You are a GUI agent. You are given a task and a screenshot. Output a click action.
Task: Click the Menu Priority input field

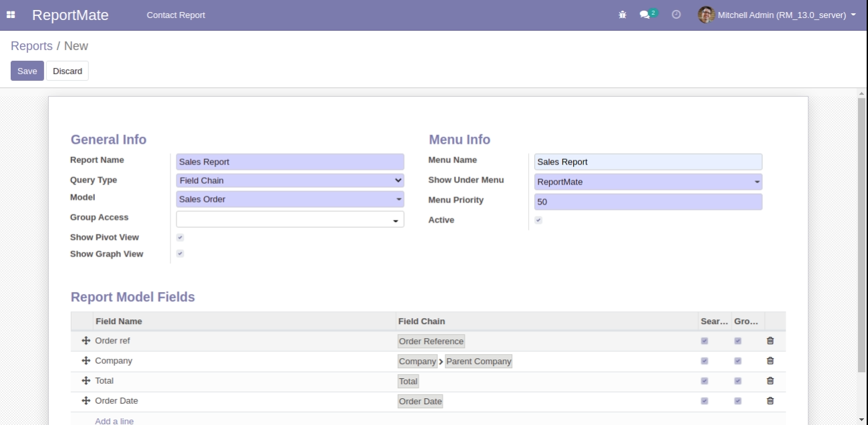point(647,202)
